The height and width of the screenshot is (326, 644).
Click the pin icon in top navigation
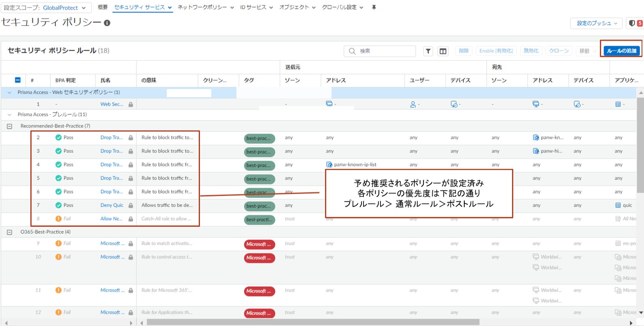click(374, 7)
